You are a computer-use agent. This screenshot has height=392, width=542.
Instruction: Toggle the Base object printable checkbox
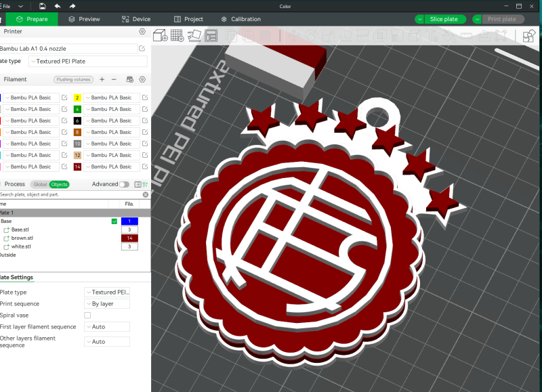coord(114,221)
